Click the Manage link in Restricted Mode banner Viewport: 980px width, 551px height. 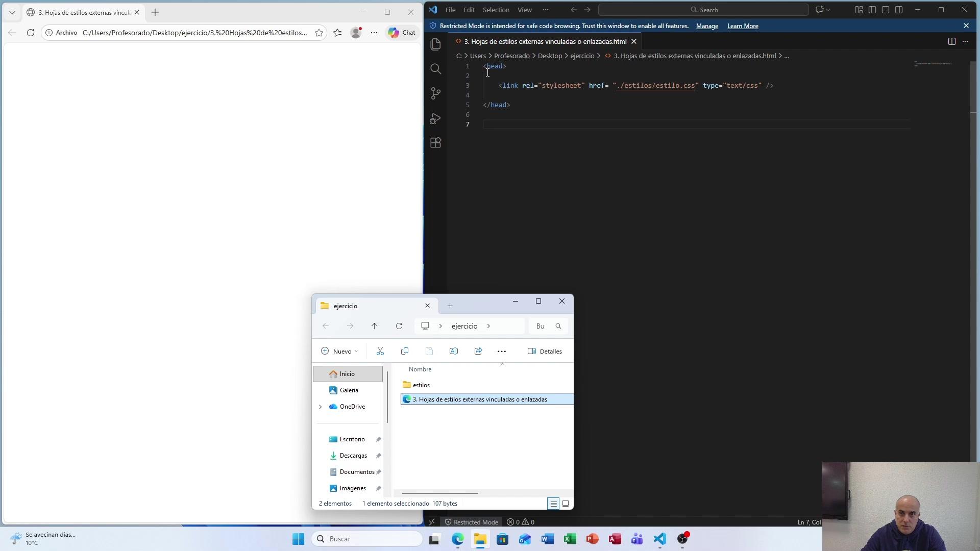(x=707, y=26)
